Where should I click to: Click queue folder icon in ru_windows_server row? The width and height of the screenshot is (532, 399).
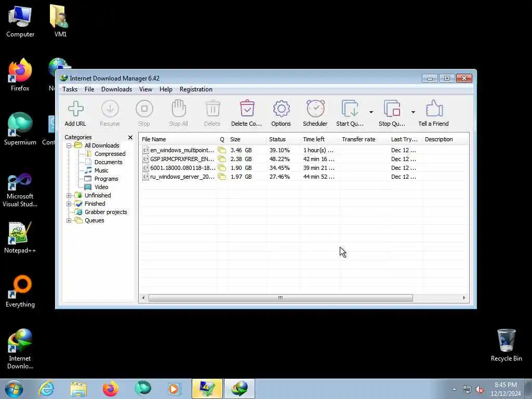222,177
